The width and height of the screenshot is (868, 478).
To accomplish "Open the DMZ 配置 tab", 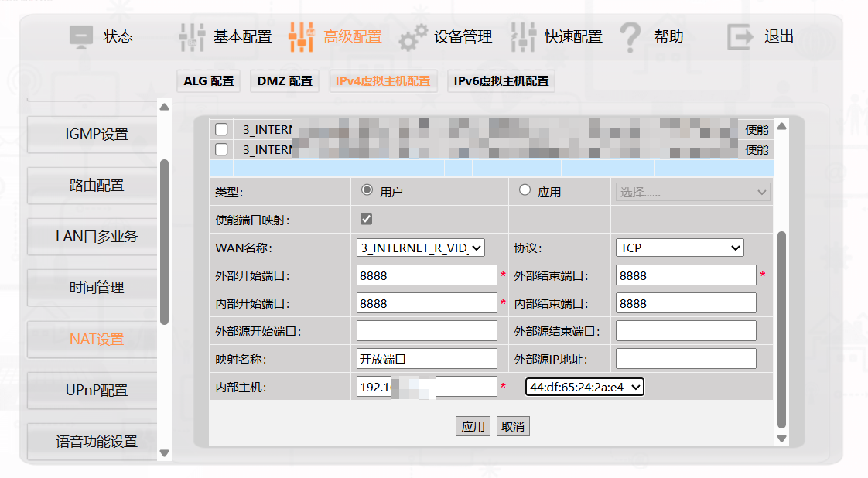I will (x=284, y=80).
